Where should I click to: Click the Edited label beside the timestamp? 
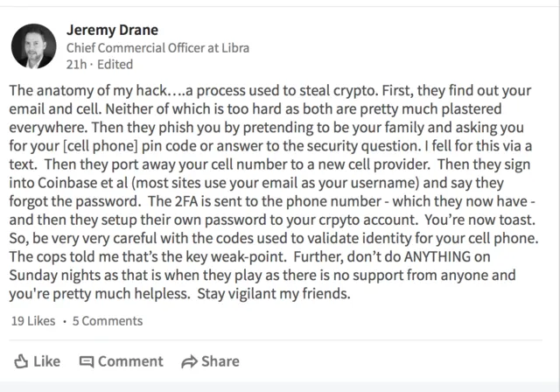point(115,65)
